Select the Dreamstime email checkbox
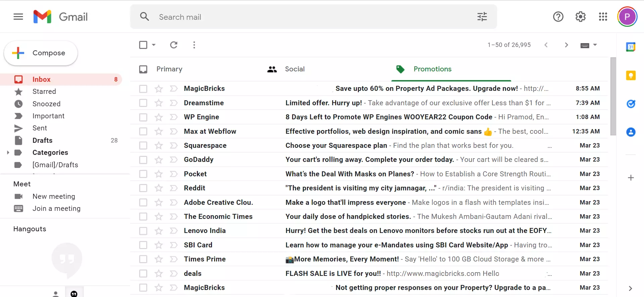 143,103
